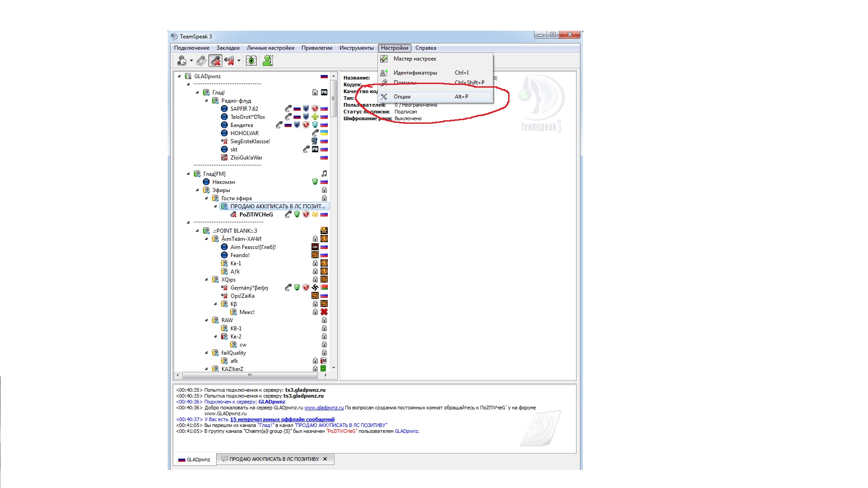Choose Мастер настроек menu entry

pyautogui.click(x=415, y=59)
